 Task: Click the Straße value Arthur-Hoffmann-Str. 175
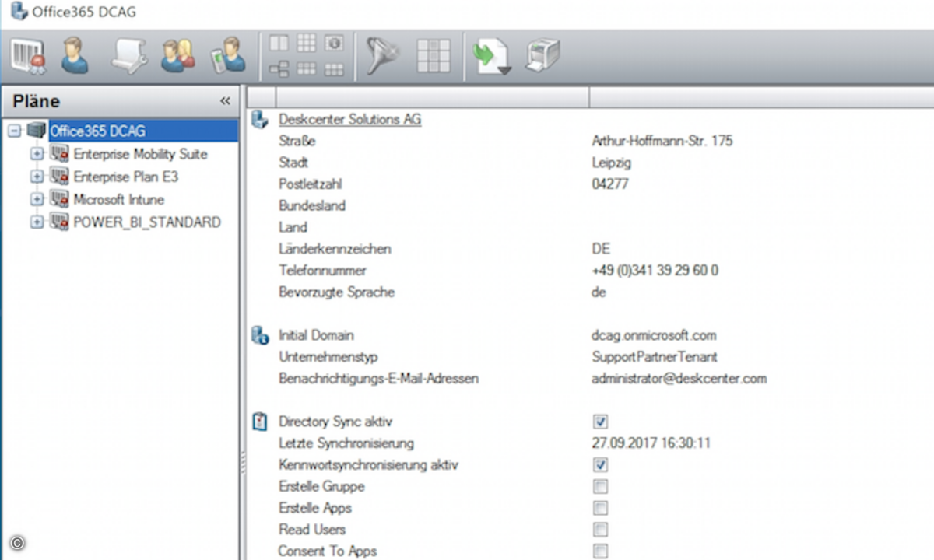pyautogui.click(x=662, y=141)
